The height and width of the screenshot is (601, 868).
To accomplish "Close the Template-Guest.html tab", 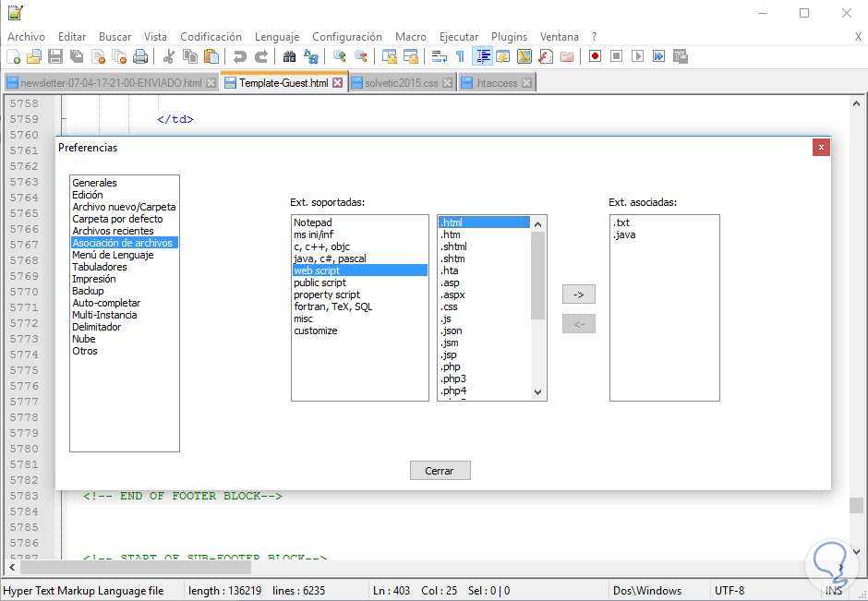I will (x=338, y=83).
